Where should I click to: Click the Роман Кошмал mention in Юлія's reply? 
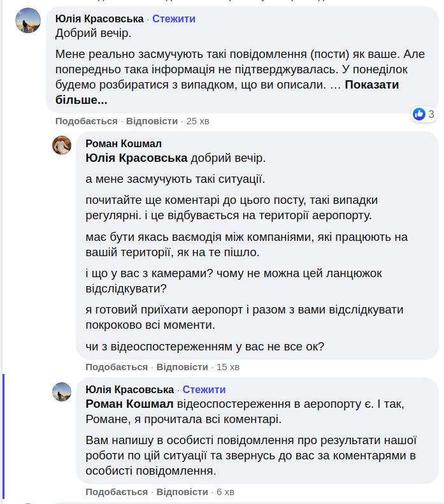coord(129,404)
